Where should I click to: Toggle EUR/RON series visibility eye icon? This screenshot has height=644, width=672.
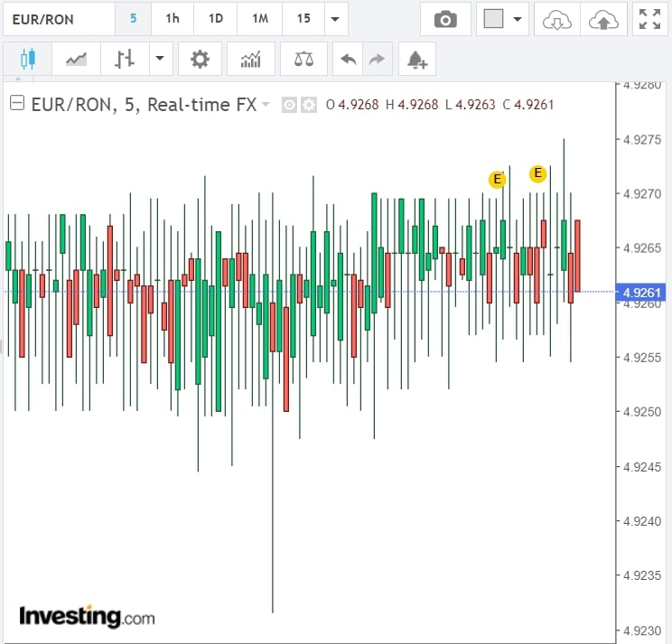click(x=289, y=105)
